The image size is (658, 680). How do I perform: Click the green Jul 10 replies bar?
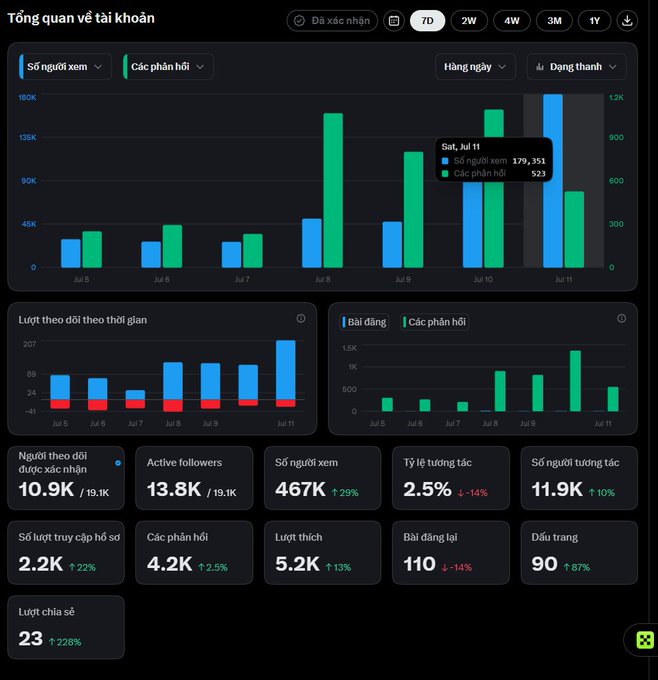click(494, 189)
